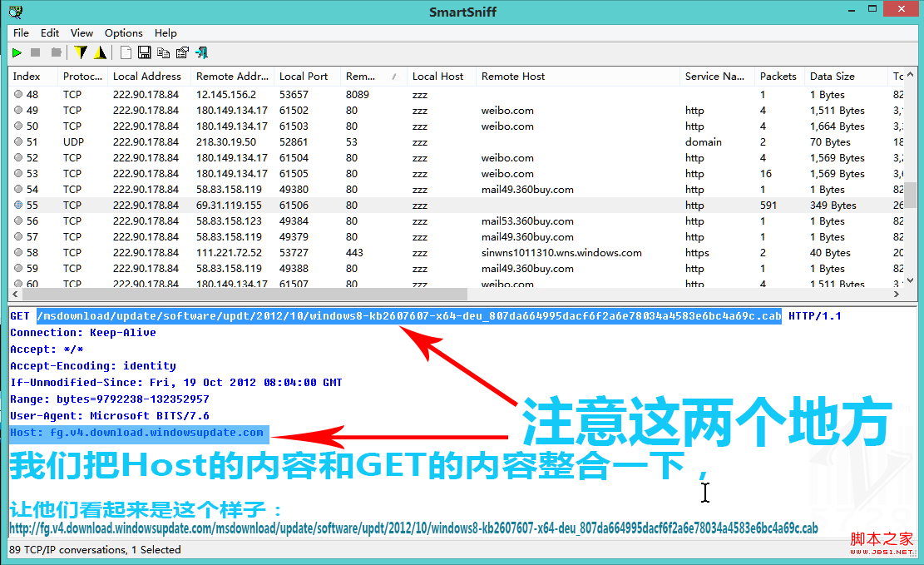924x565 pixels.
Task: Open the File menu
Action: [21, 33]
